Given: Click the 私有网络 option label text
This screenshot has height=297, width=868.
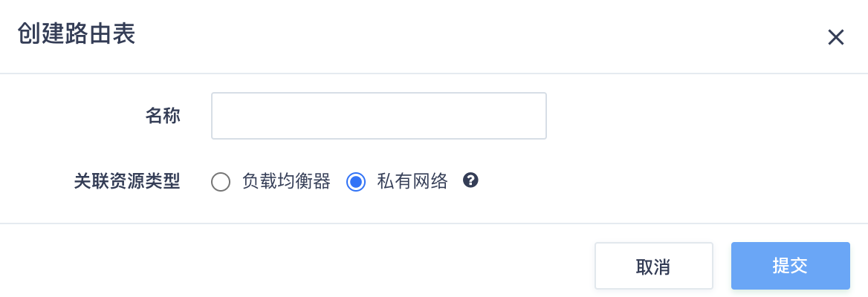Looking at the screenshot, I should pyautogui.click(x=412, y=181).
